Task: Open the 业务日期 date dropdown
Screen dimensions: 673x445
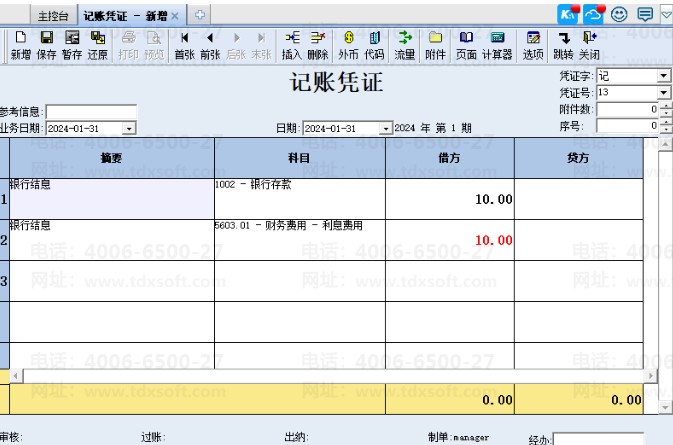Action: tap(129, 128)
